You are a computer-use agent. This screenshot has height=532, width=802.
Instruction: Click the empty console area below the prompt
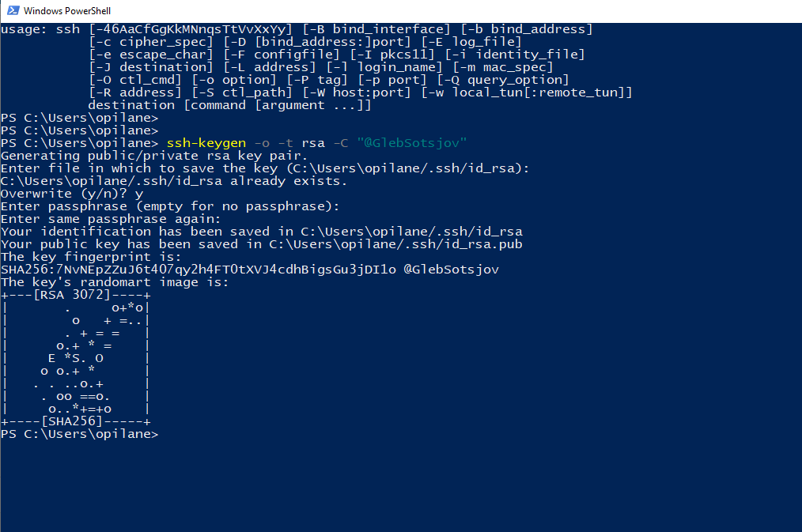(x=401, y=485)
